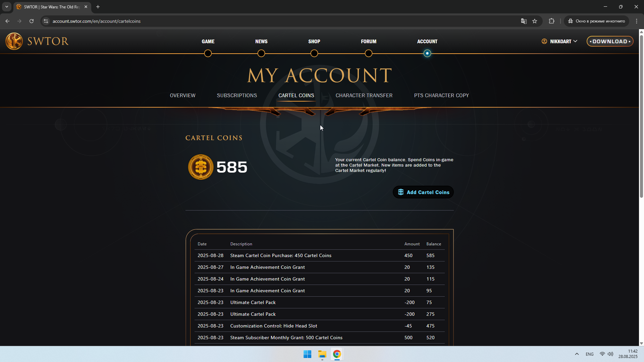Open Windows Start menu
The image size is (644, 362).
[307, 354]
